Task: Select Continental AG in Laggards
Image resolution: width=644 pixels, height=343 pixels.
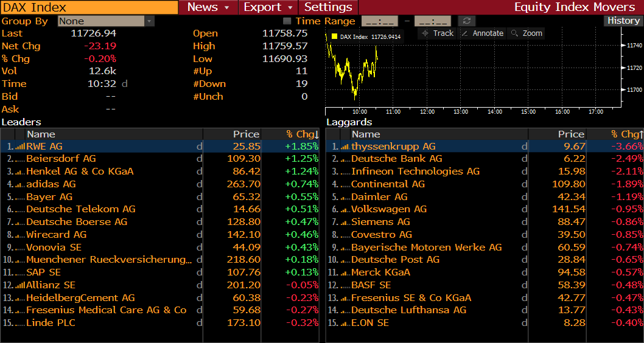Action: (x=485, y=184)
